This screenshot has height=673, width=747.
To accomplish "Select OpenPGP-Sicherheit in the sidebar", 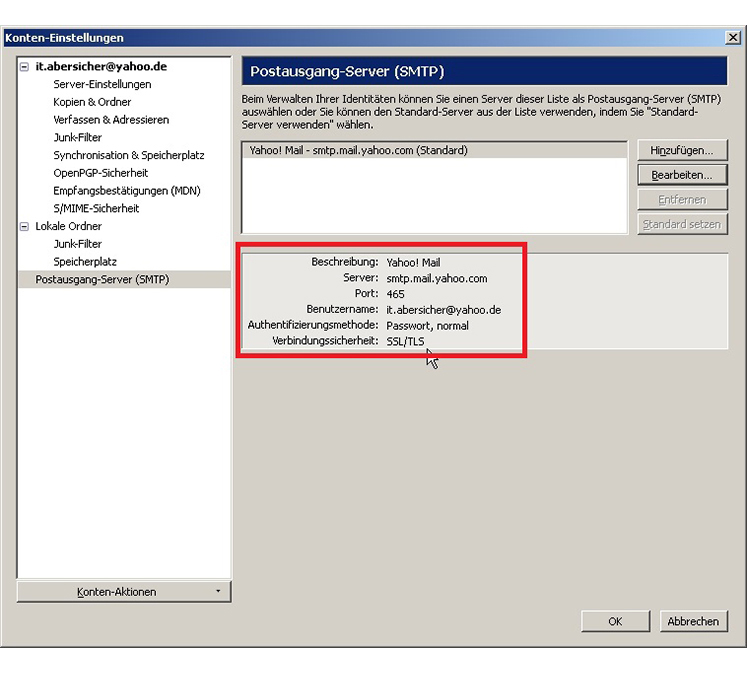I will pos(100,173).
